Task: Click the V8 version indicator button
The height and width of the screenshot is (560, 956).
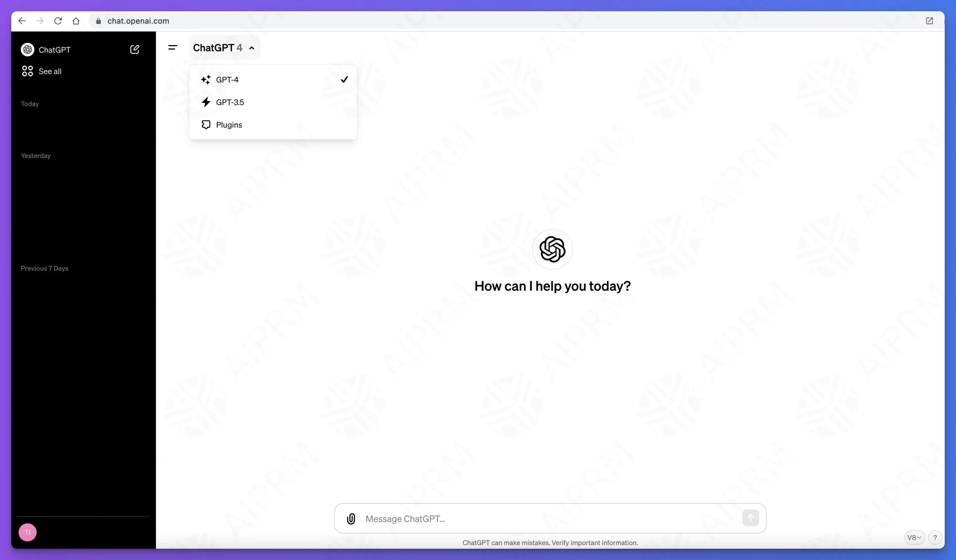Action: (914, 537)
